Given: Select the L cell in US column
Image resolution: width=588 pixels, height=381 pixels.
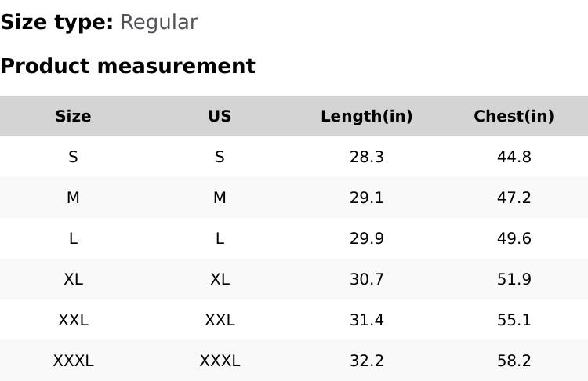Looking at the screenshot, I should pyautogui.click(x=220, y=238).
